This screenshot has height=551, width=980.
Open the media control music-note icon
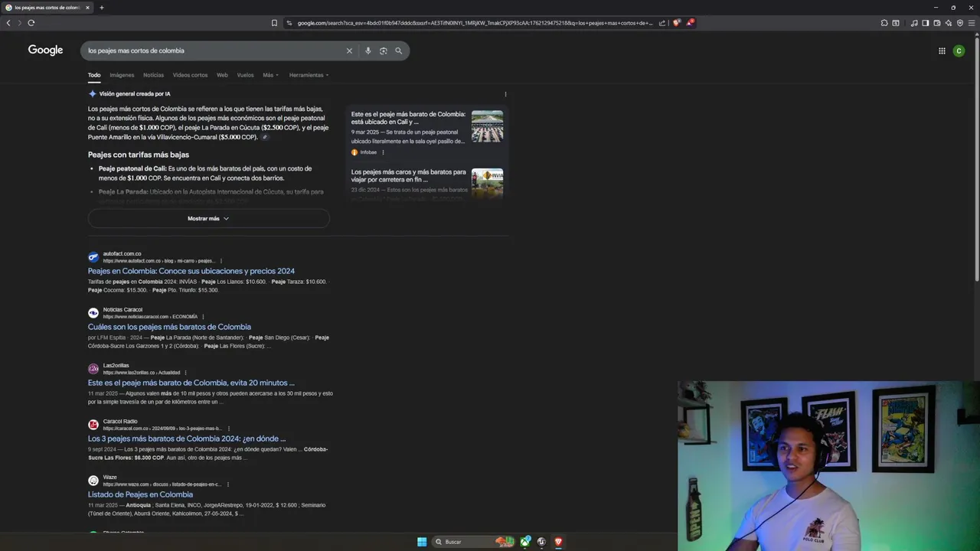[x=914, y=23]
